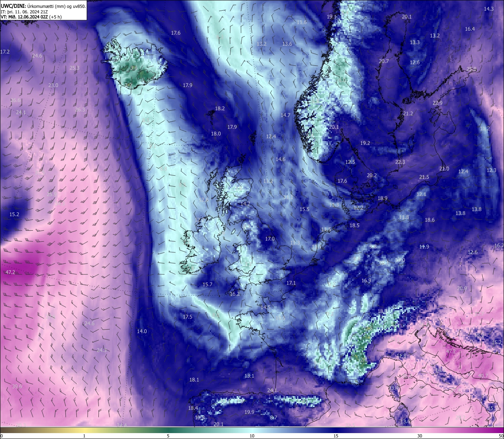This screenshot has height=439, width=504.
Task: Click the map value '18.0'
Action: 216,133
